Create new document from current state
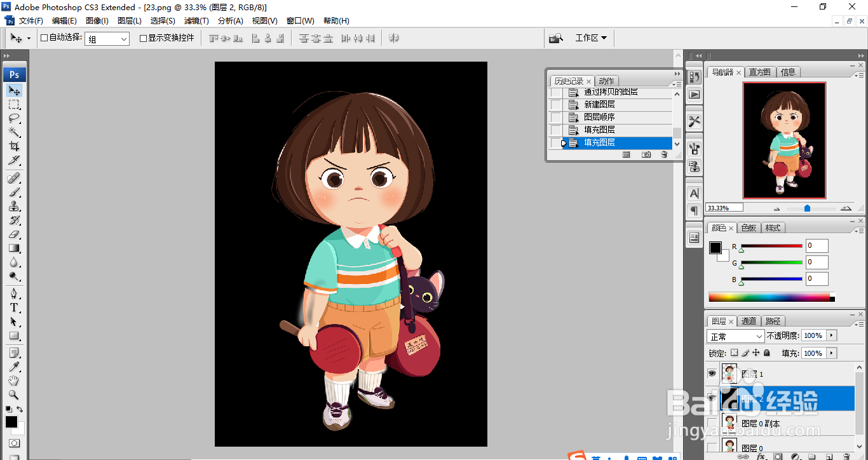The height and width of the screenshot is (460, 868). coord(626,154)
